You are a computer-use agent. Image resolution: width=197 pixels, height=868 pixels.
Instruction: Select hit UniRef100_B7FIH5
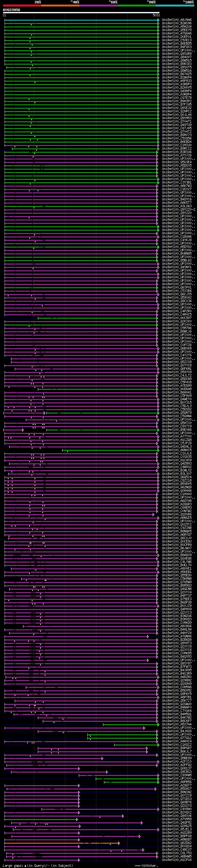177,104
